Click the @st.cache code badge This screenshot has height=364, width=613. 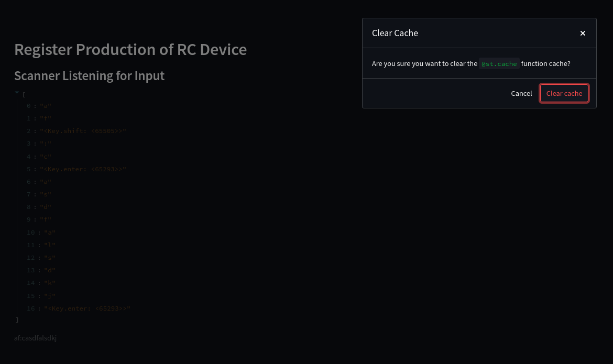(499, 63)
